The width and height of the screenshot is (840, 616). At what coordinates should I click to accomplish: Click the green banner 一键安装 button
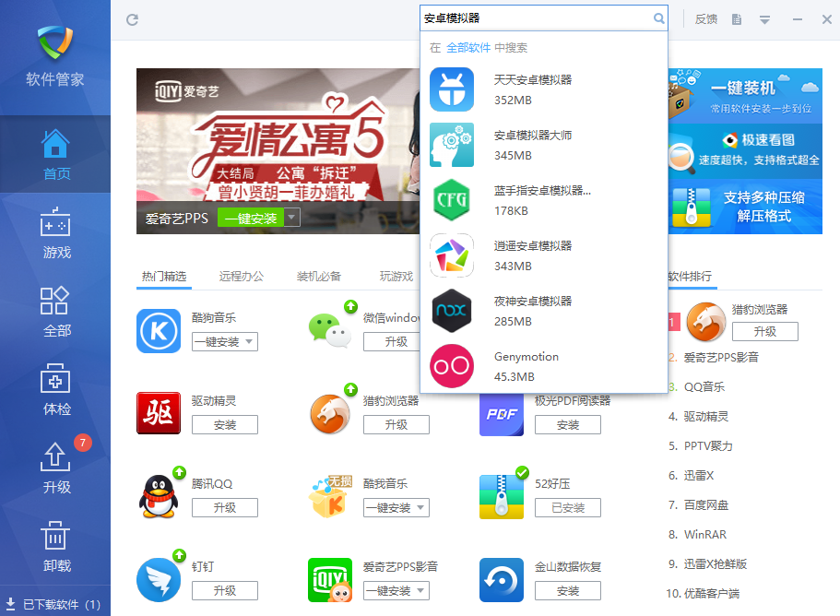pos(251,218)
